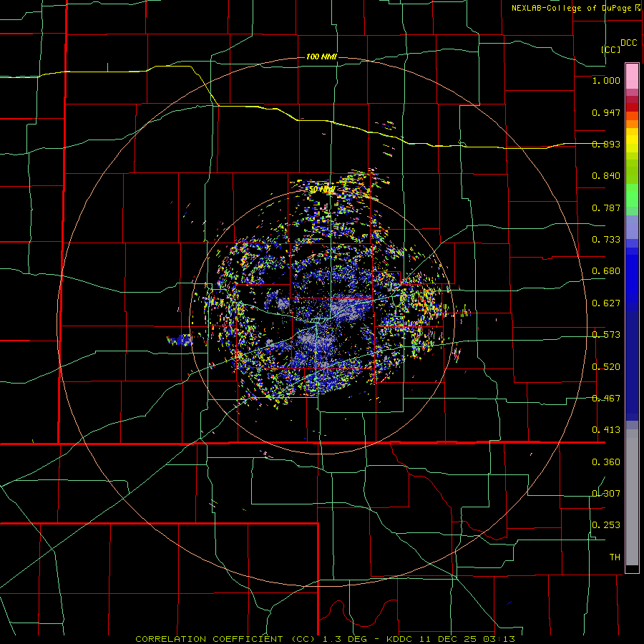Image resolution: width=644 pixels, height=644 pixels.
Task: Click the CORRELATION COEFFICIENT (CC) caption text
Action: (x=225, y=639)
